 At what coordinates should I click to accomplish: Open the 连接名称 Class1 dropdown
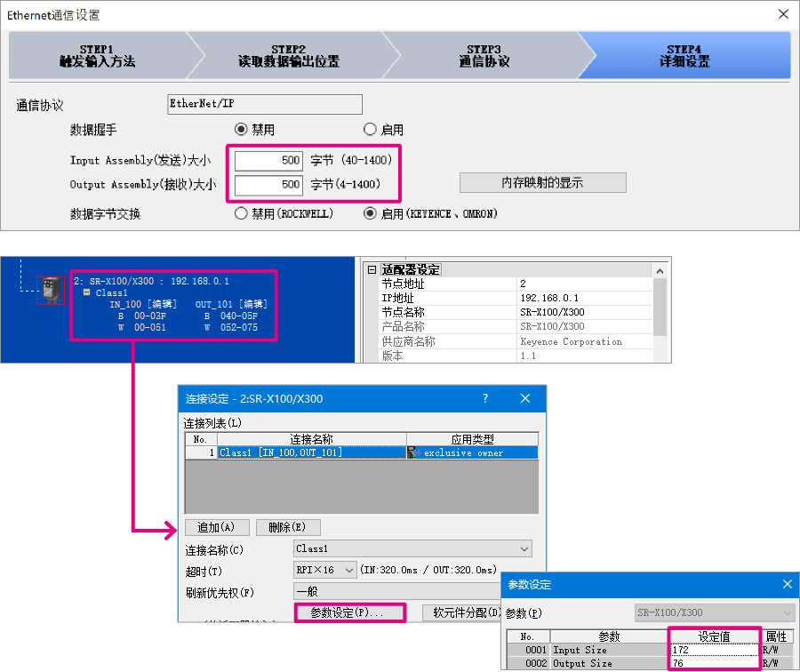click(x=524, y=549)
